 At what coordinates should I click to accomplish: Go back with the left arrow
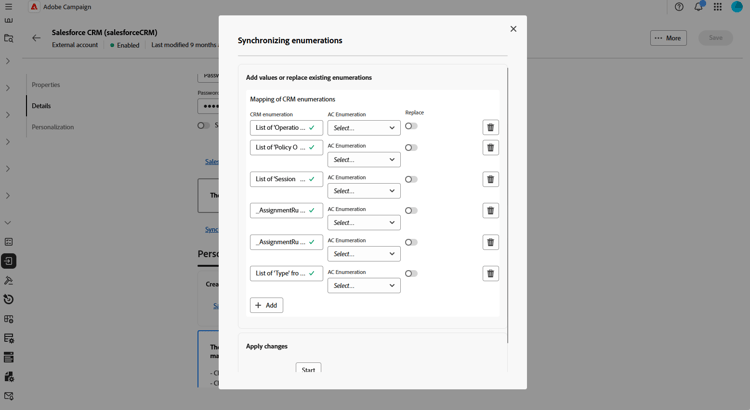pos(36,38)
